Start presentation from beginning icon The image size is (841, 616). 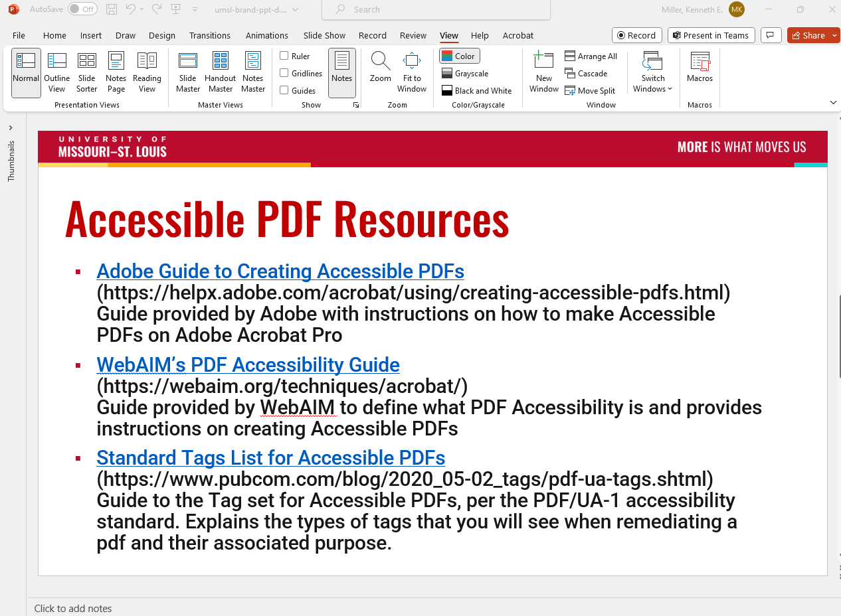(175, 9)
